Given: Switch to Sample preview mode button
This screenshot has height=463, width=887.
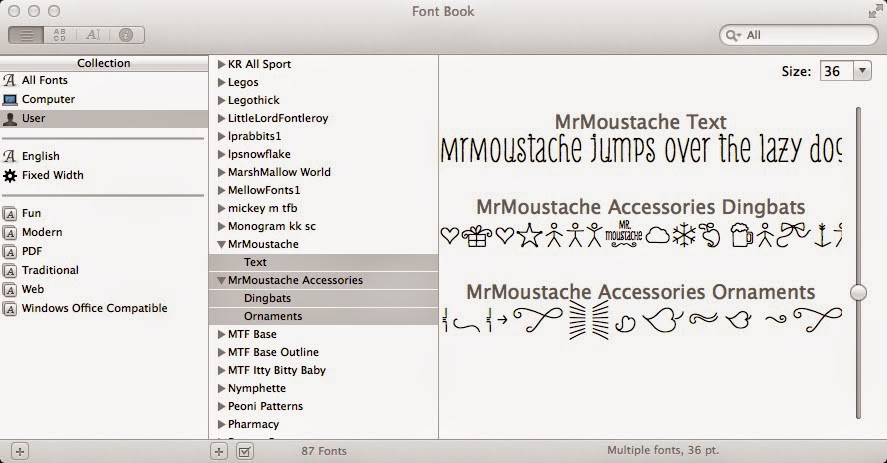Looking at the screenshot, I should [26, 35].
